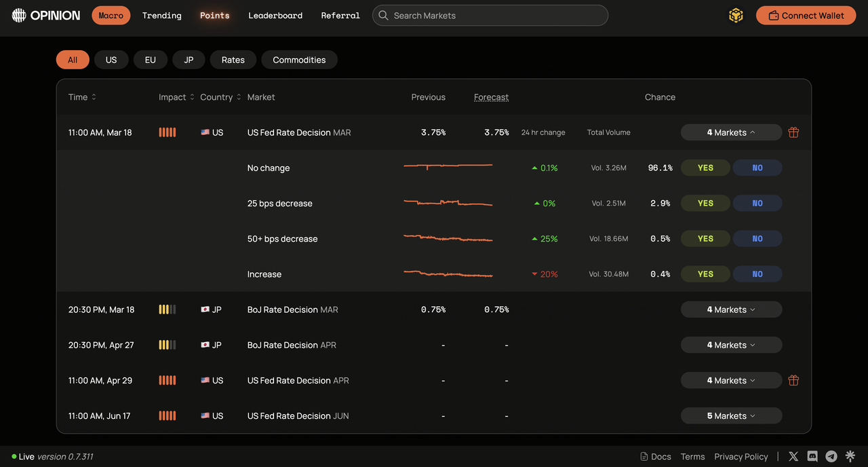Click the asterisk Linktree icon in footer
This screenshot has height=467, width=868.
(x=850, y=457)
